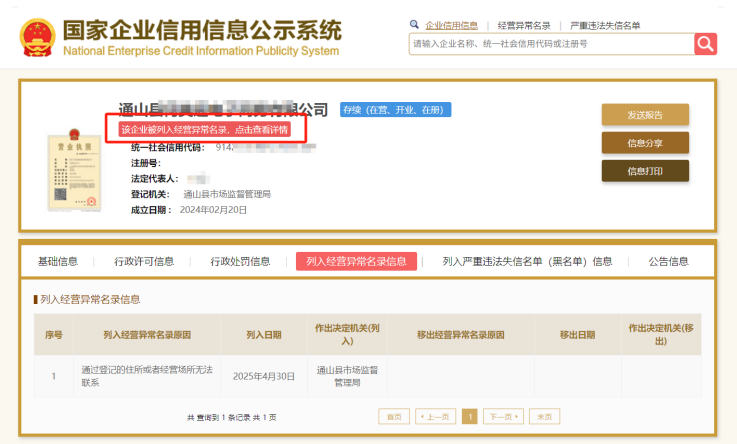The image size is (737, 444).
Task: Open the 企业信用信息 link
Action: (451, 25)
